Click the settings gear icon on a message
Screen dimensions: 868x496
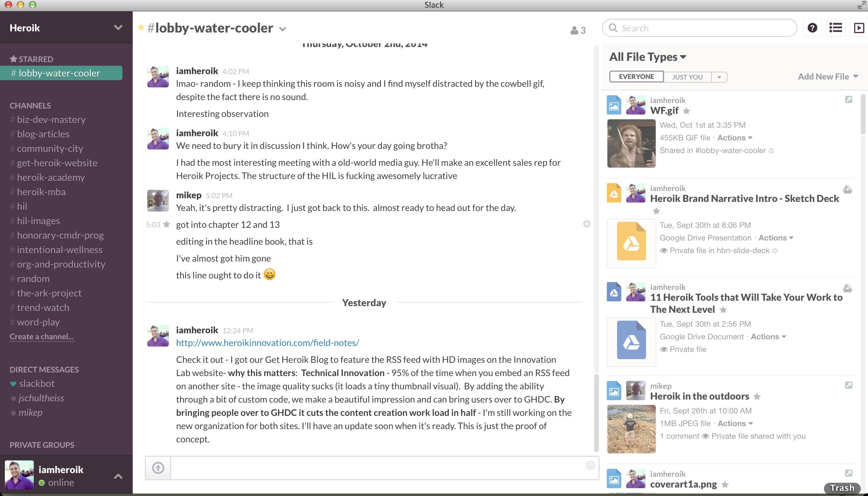coord(586,223)
